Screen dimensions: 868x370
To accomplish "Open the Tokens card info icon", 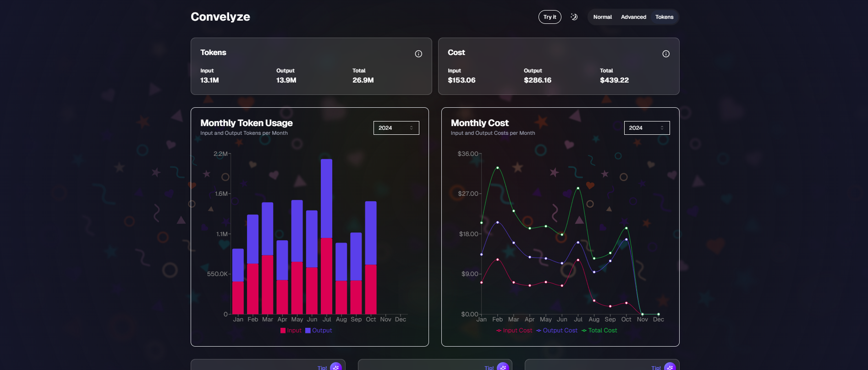I will (418, 54).
